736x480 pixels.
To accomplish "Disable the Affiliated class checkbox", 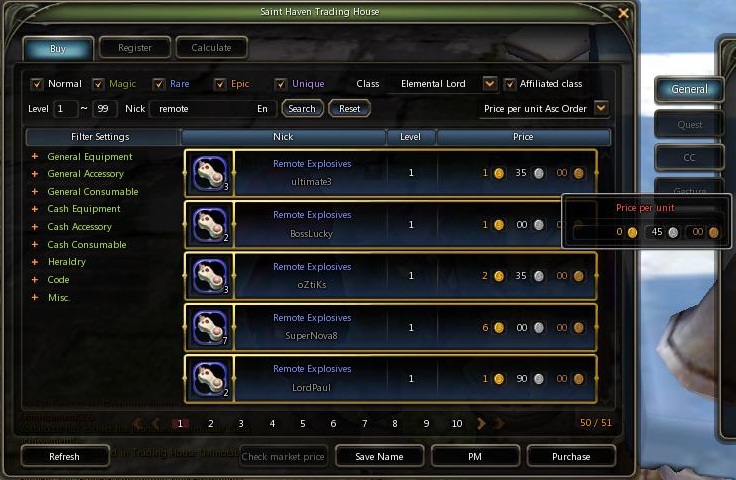I will pyautogui.click(x=510, y=84).
